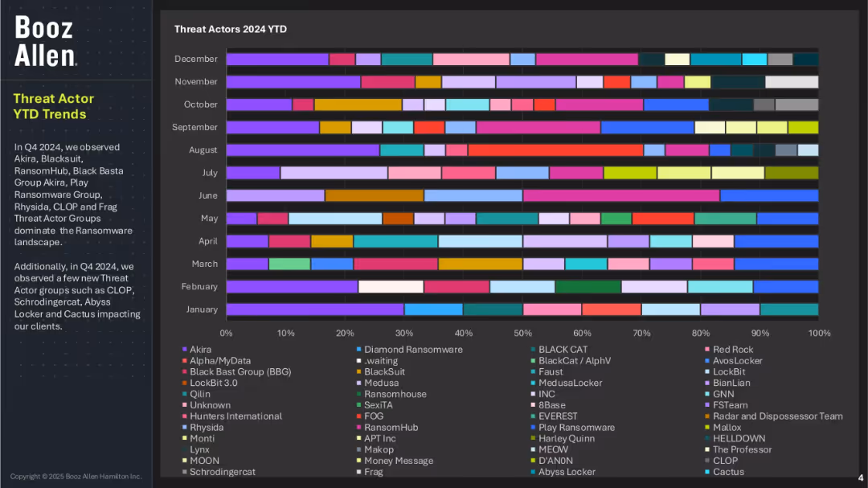
Task: Click the October row label
Action: coord(200,105)
